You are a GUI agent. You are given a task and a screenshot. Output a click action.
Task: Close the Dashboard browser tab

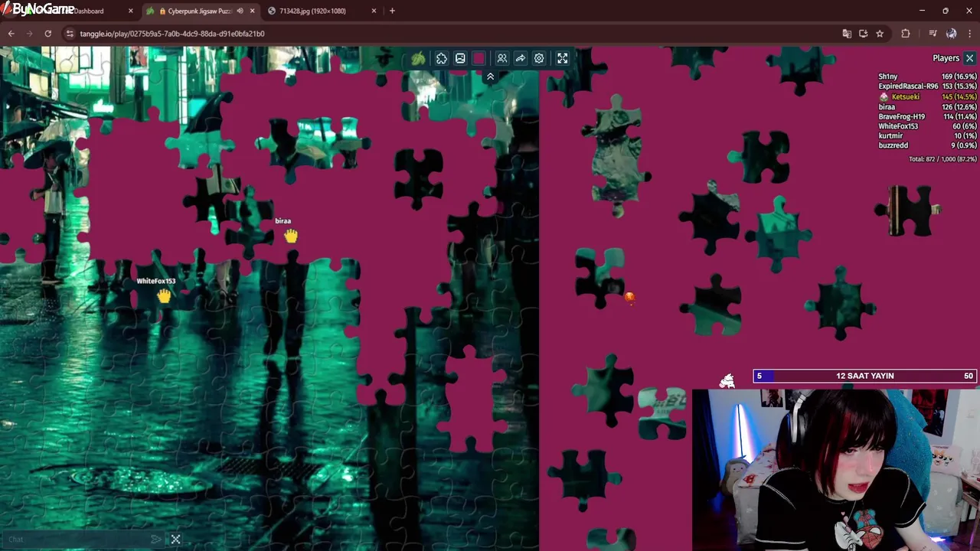click(130, 11)
